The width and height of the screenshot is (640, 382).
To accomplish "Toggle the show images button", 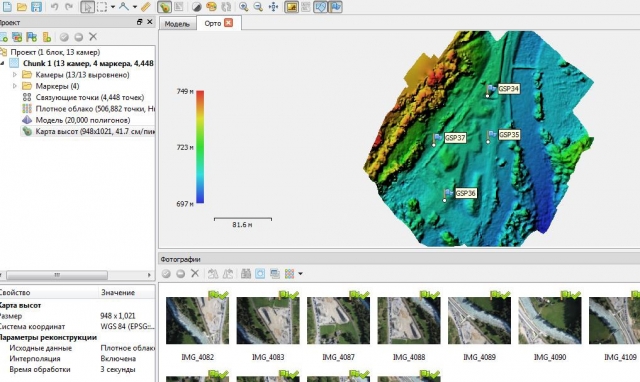I will pyautogui.click(x=291, y=7).
